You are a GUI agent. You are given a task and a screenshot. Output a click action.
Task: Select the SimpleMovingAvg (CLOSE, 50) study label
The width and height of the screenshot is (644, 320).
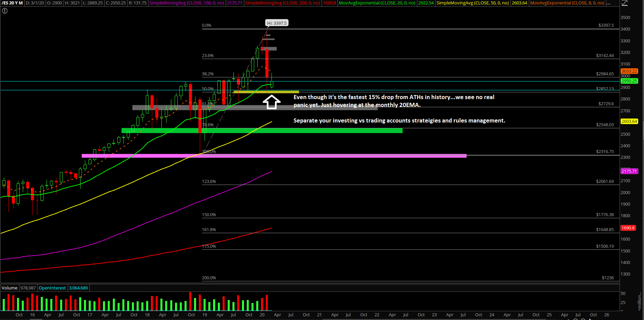[473, 3]
